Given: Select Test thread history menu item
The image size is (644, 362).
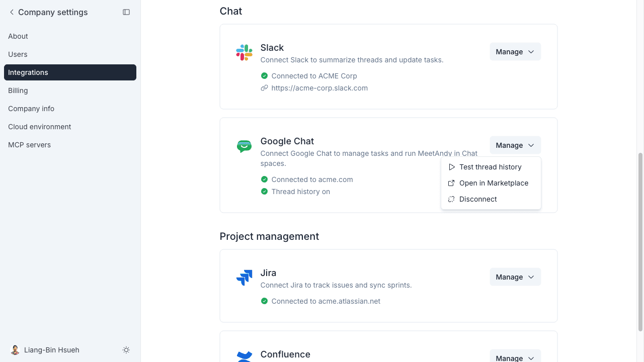Looking at the screenshot, I should point(491,167).
